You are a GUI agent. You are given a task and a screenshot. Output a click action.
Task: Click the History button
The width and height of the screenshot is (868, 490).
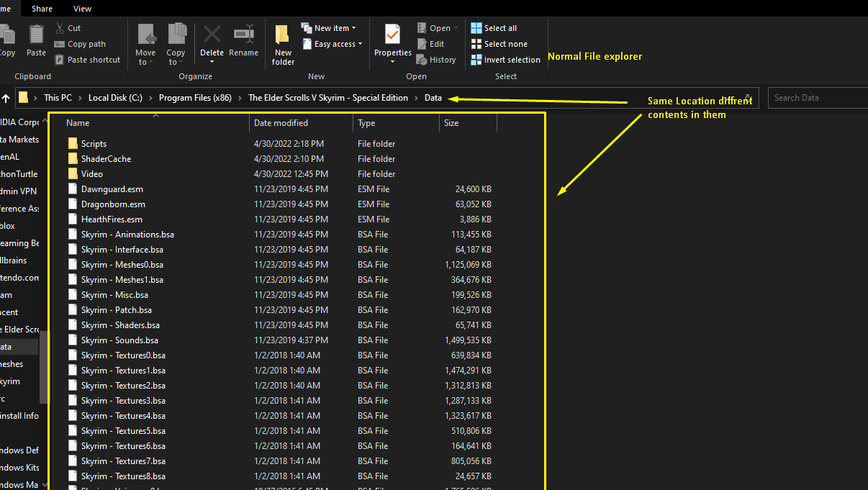click(x=436, y=60)
